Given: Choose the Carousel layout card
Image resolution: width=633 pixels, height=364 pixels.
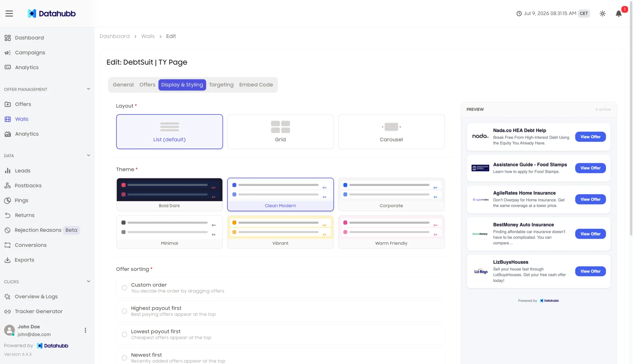Looking at the screenshot, I should click(391, 132).
